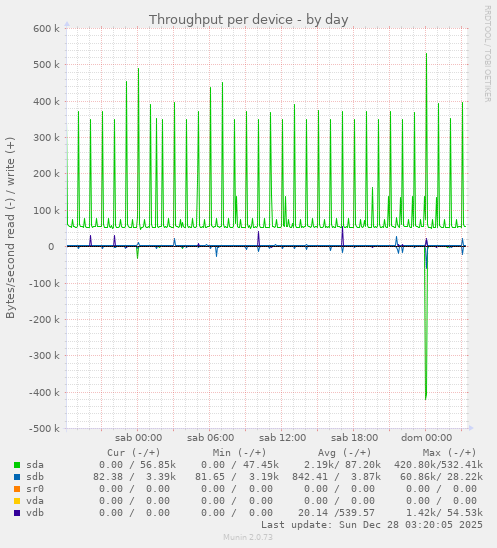
Task: Click the 'sab 18:00' time axis label
Action: pos(354,438)
